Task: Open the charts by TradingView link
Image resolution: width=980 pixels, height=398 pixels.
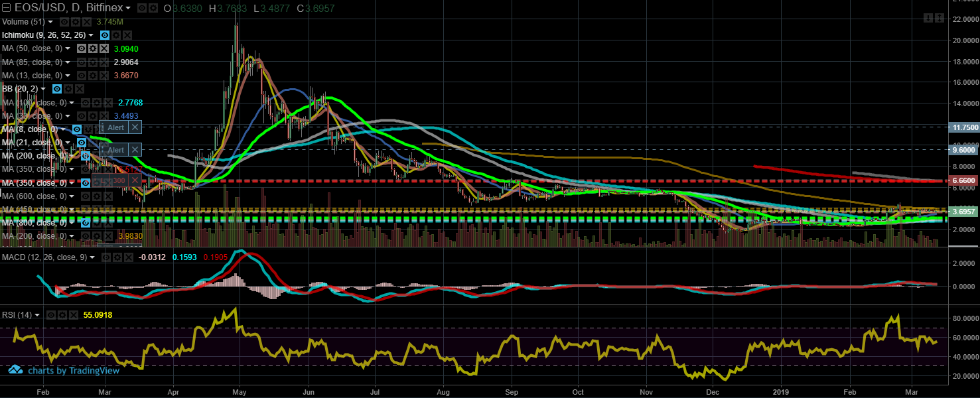Action: (x=72, y=370)
